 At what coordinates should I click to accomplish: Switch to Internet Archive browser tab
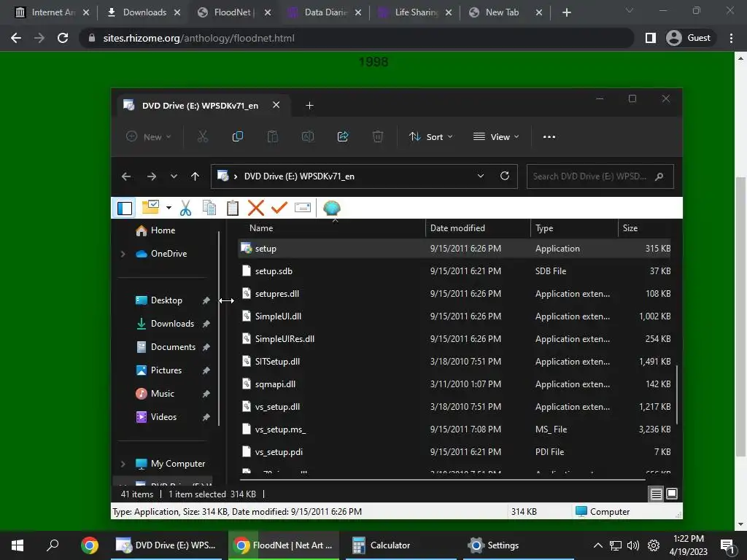pyautogui.click(x=53, y=12)
